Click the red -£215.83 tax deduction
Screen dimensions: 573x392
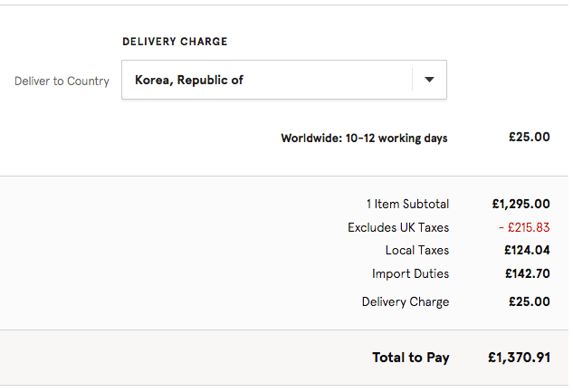tap(523, 227)
